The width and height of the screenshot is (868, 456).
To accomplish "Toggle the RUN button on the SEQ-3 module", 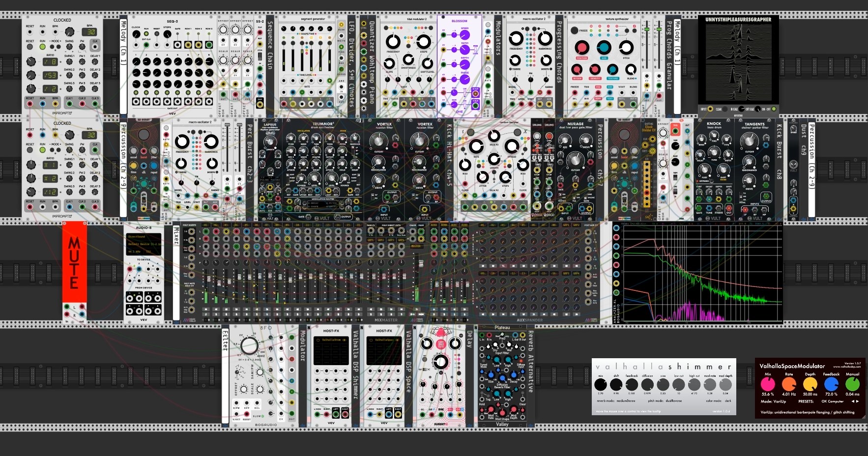I will 146,33.
